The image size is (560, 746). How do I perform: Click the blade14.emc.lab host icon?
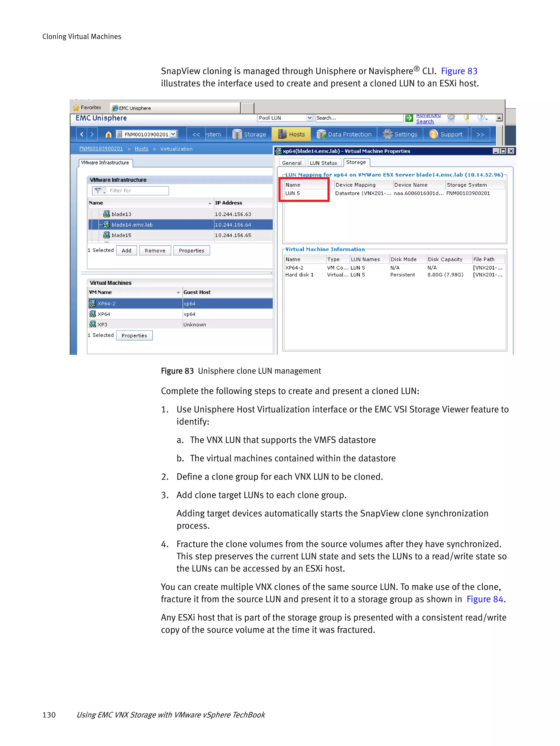[x=106, y=225]
